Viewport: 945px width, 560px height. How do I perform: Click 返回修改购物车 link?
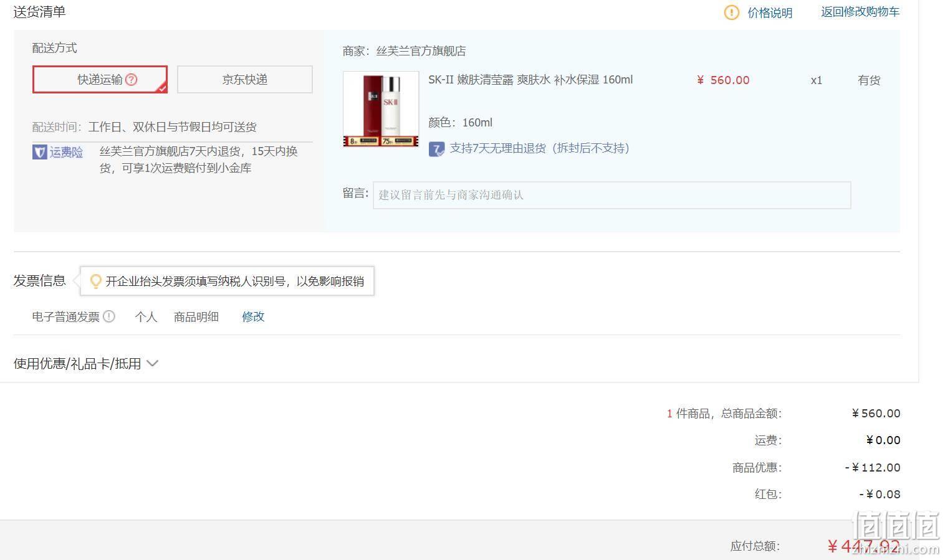(x=860, y=12)
